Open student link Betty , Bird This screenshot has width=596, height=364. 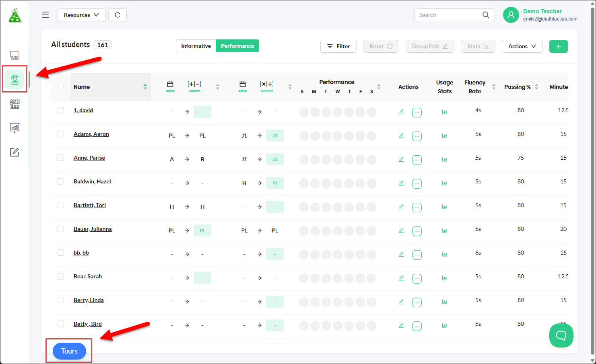[88, 324]
